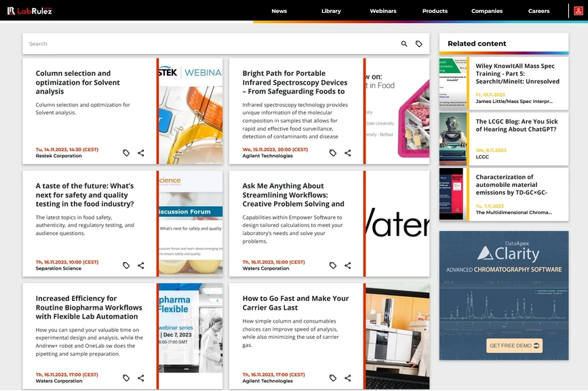Click date Th, 16.11.2023, 10:00 (CEST)
The width and height of the screenshot is (588, 391).
66,262
